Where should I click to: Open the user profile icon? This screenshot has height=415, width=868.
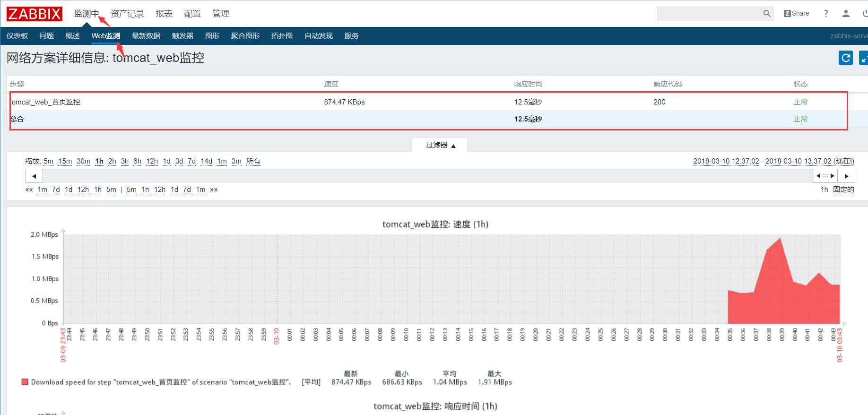tap(846, 14)
